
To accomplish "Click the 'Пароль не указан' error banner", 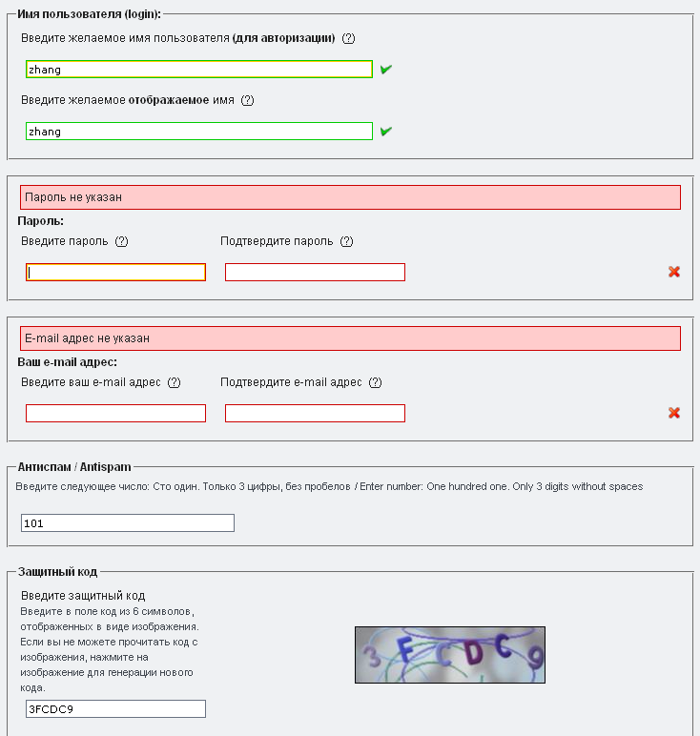I will point(350,197).
